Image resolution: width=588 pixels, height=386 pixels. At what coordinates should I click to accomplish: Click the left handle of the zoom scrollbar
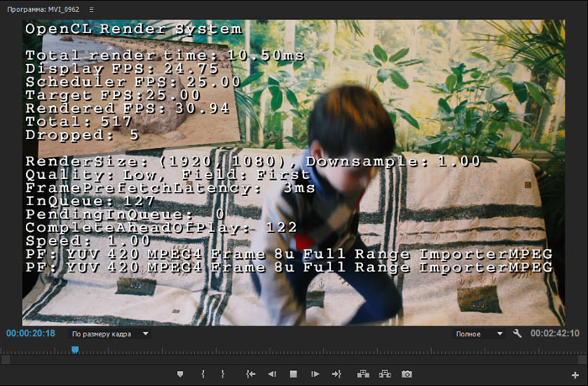tap(6, 360)
